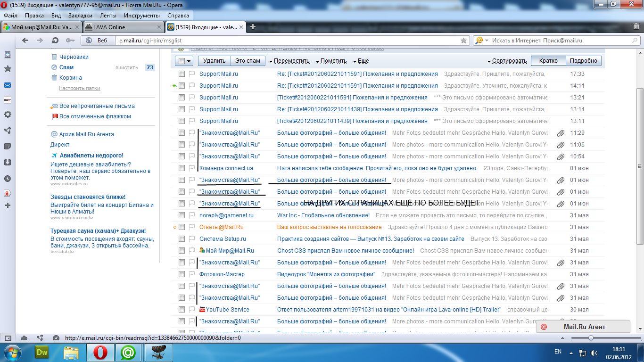Tick the checkbox of the 13:21 Support message
Screen dimensions: 644x362
click(x=182, y=98)
